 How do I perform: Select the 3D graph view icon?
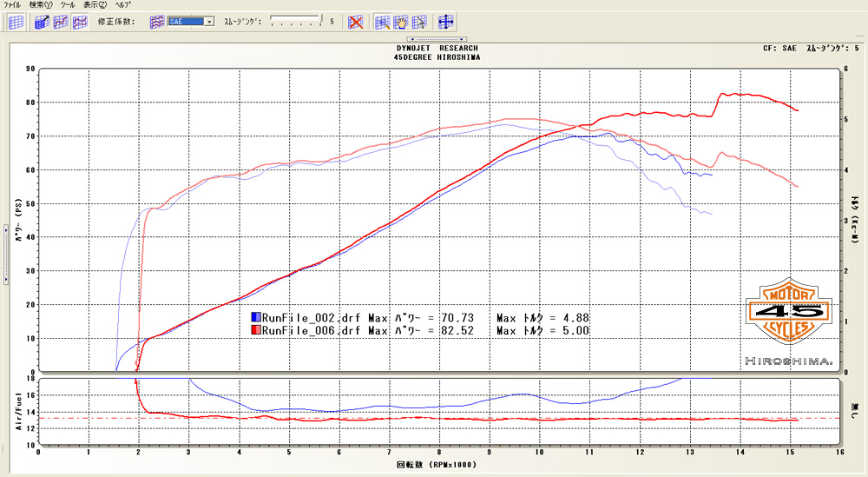[42, 22]
